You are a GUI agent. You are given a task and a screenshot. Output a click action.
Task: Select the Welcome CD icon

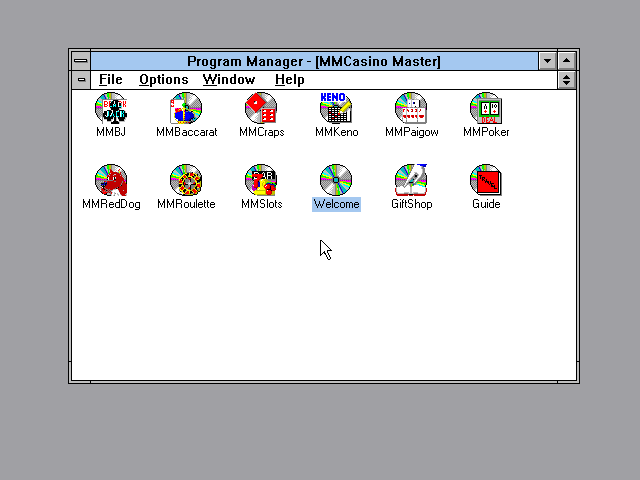(336, 180)
